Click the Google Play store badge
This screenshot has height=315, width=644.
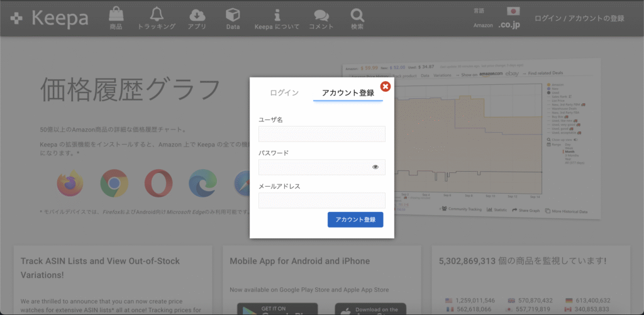click(x=277, y=309)
